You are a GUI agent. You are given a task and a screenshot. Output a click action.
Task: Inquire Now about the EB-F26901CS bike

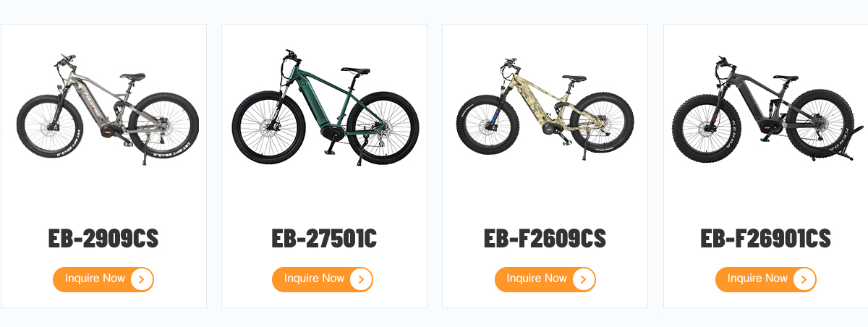766,279
